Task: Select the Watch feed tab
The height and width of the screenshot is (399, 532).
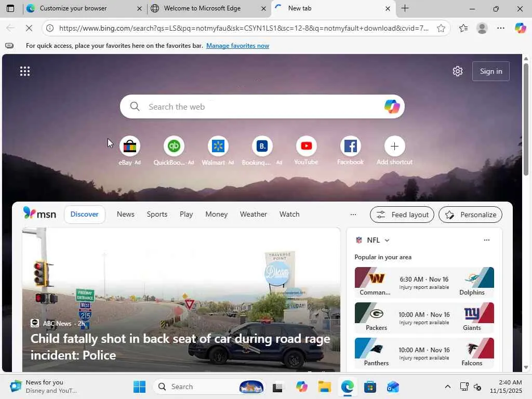Action: (x=289, y=215)
